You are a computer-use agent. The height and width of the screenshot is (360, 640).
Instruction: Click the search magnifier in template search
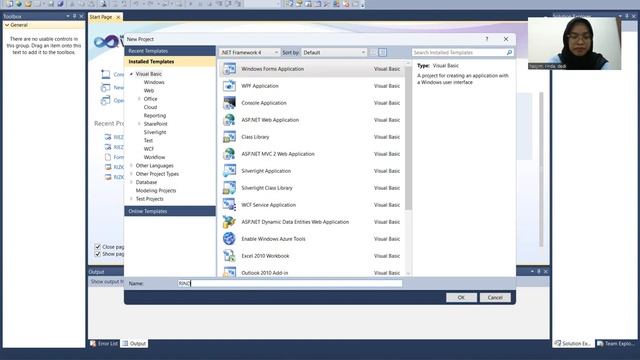point(509,53)
